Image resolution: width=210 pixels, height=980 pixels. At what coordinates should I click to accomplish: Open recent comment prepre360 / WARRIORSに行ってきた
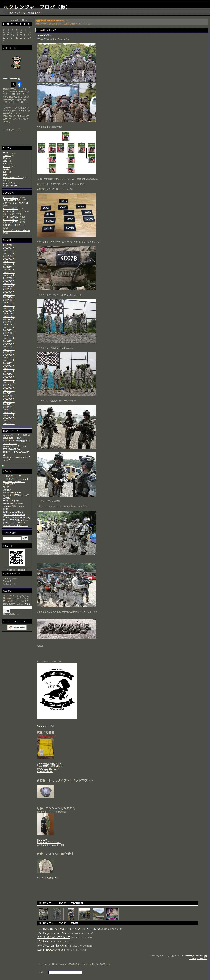point(16,458)
